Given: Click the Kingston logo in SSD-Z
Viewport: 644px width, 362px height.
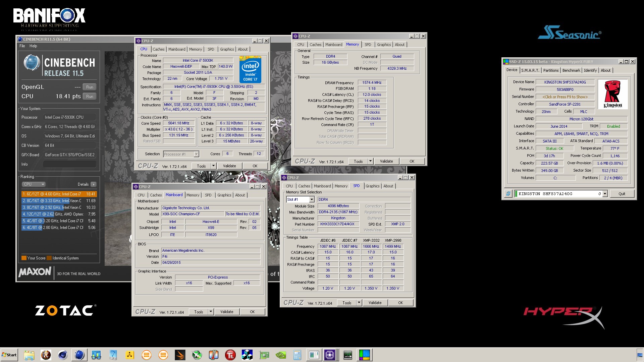Looking at the screenshot, I should (613, 94).
